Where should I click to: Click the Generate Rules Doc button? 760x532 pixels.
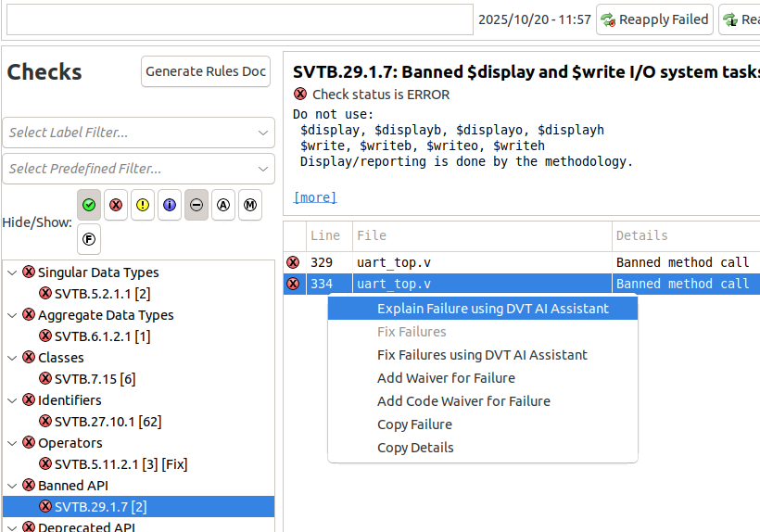point(206,71)
